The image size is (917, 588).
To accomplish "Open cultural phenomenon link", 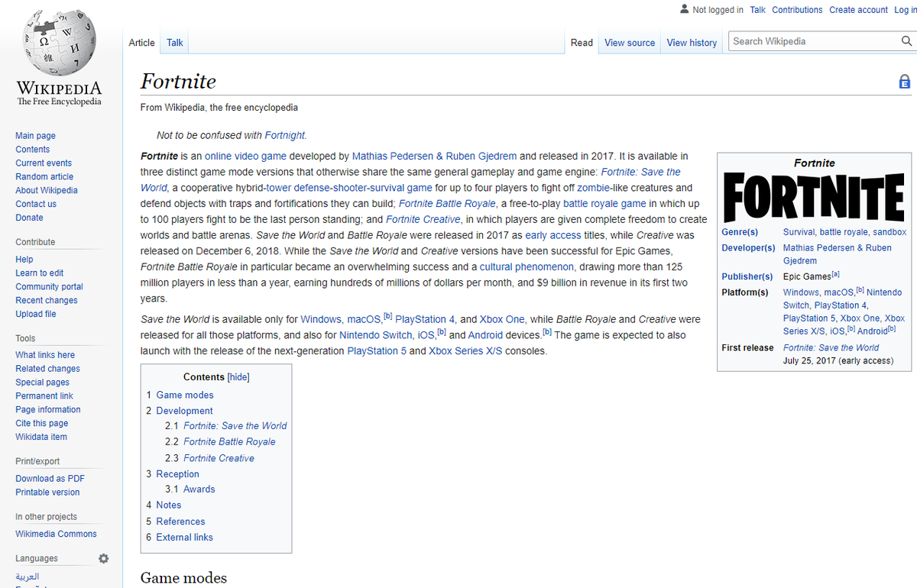I will pyautogui.click(x=527, y=267).
